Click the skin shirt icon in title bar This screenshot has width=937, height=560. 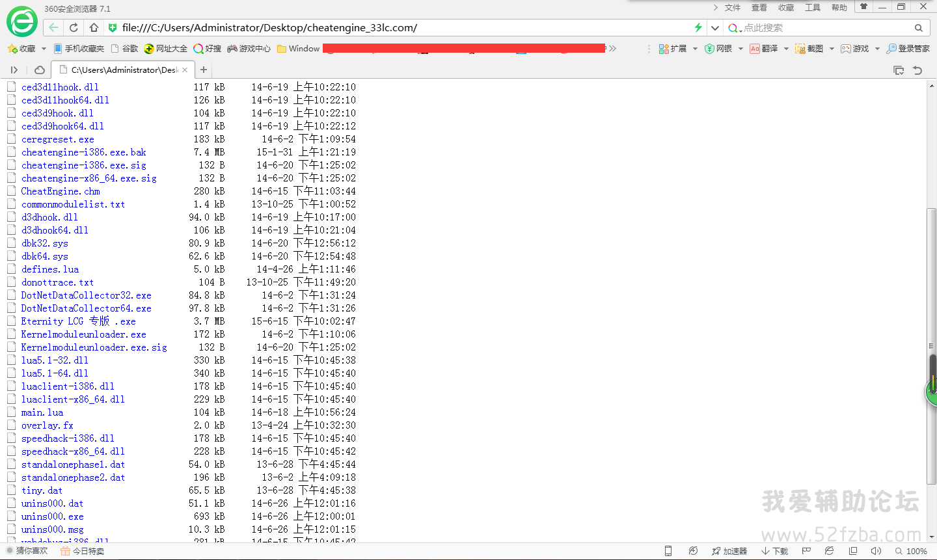(863, 7)
